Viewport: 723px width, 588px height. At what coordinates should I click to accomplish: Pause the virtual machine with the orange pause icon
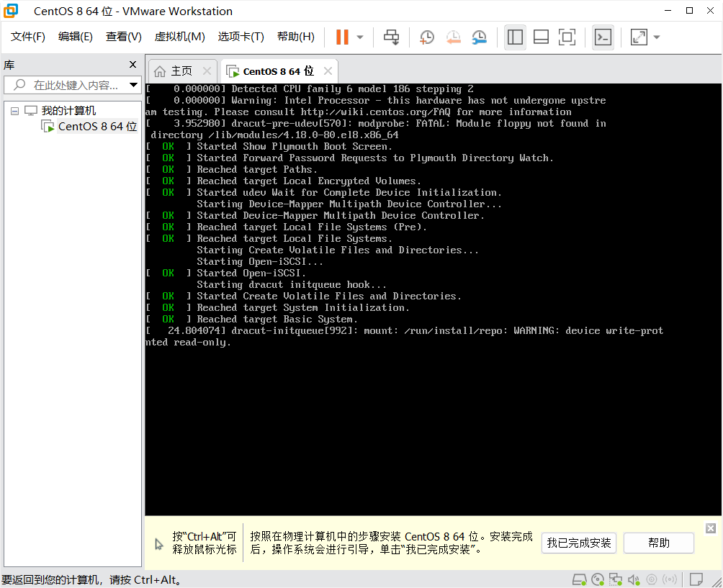click(342, 37)
